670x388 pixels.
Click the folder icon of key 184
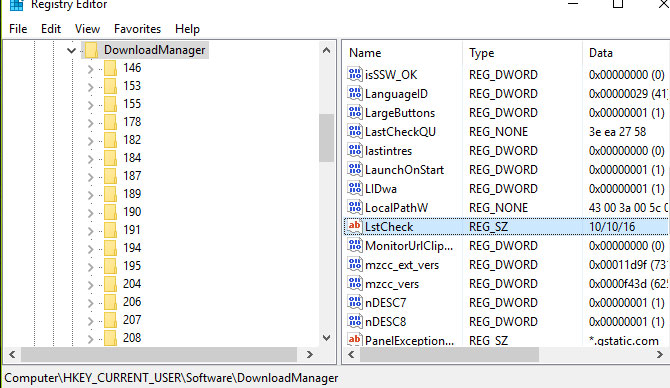pos(110,158)
